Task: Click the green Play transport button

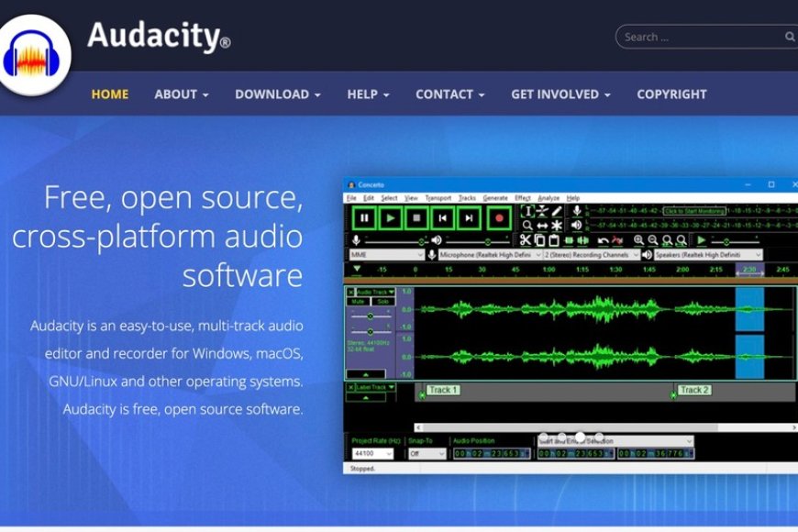Action: pyautogui.click(x=391, y=218)
